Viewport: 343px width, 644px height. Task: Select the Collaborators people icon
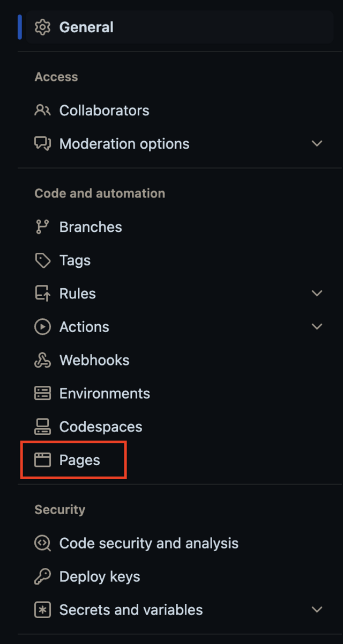[x=42, y=110]
